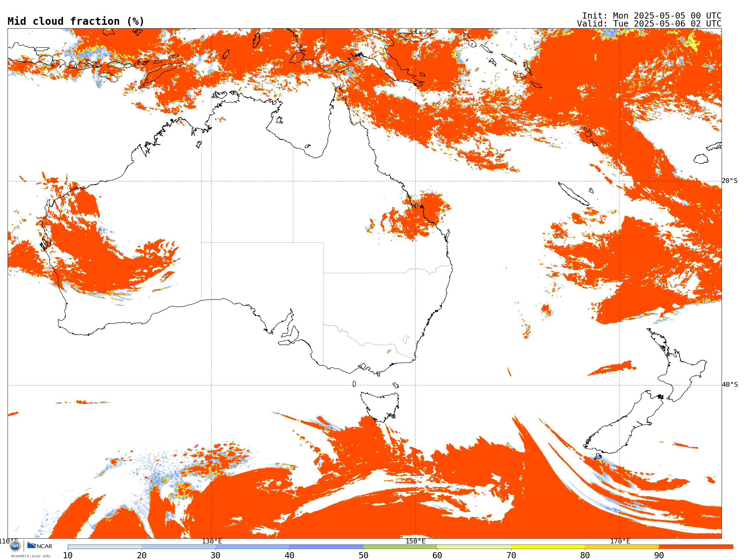This screenshot has width=744, height=560.
Task: Click the 130°E longitude label
Action: pos(212,541)
